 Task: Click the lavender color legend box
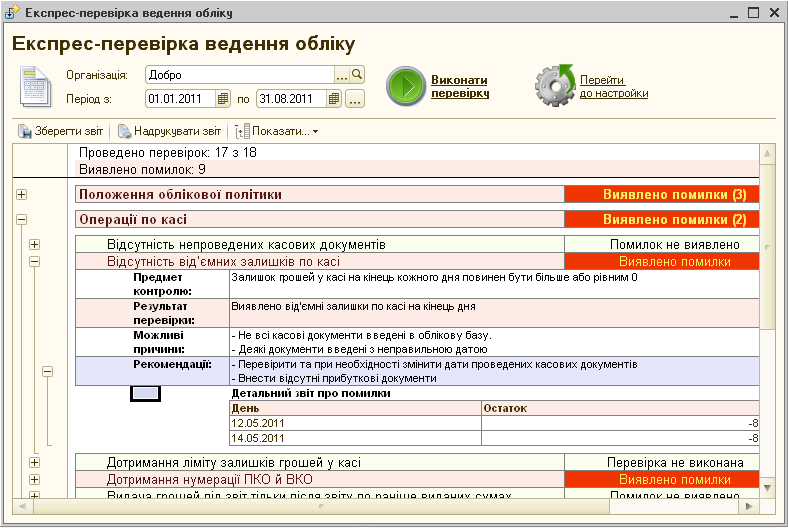click(145, 393)
